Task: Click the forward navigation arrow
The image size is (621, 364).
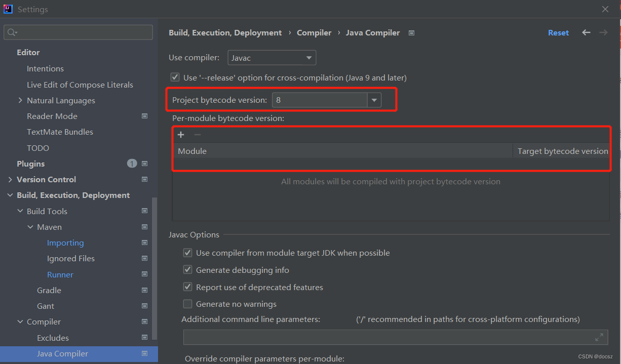Action: point(603,32)
